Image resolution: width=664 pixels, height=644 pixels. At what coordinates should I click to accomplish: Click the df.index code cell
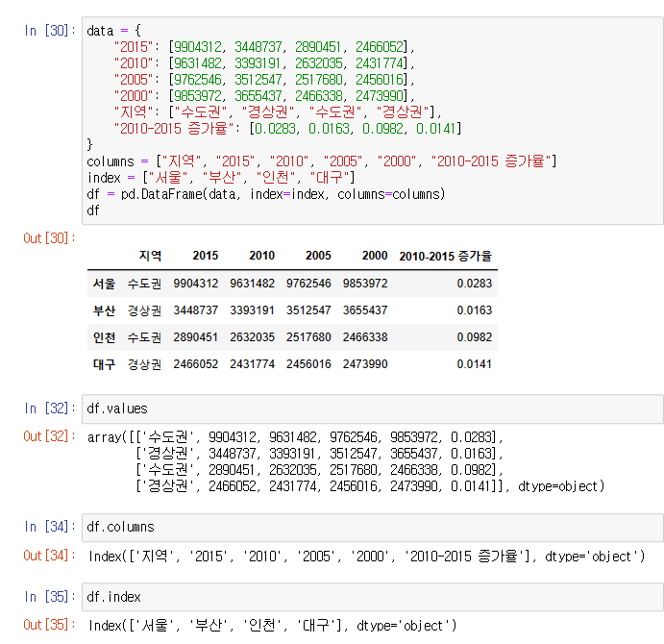373,597
